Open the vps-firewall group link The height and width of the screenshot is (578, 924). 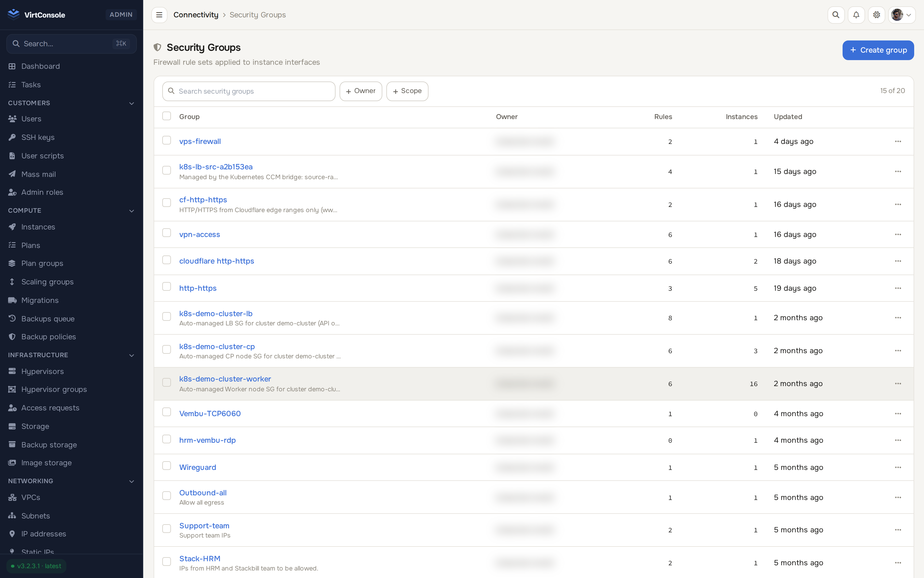[x=200, y=141]
